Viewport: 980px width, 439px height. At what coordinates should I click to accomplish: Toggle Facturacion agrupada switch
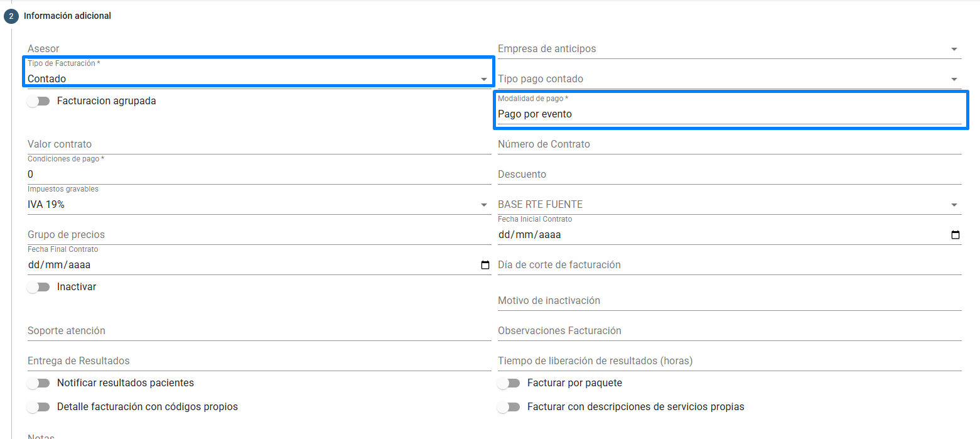point(39,101)
